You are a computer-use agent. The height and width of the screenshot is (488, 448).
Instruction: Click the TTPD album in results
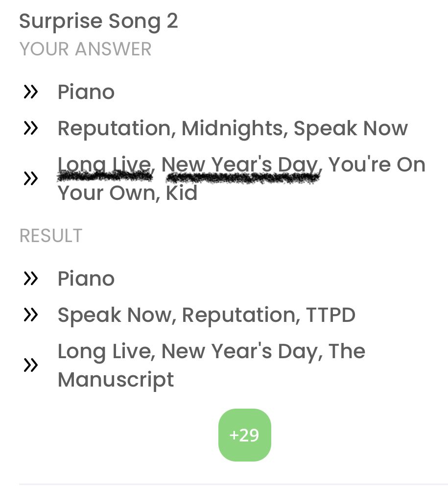(330, 315)
